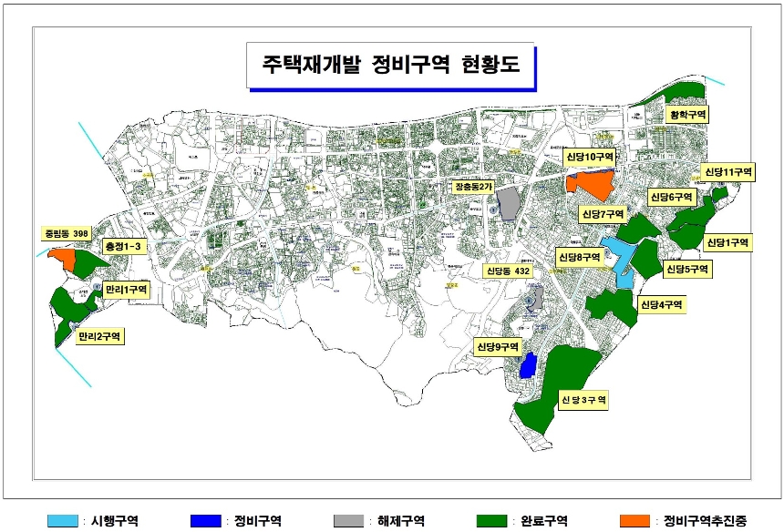
Task: Click the light blue 시행구역 legend swatch
Action: [63, 521]
